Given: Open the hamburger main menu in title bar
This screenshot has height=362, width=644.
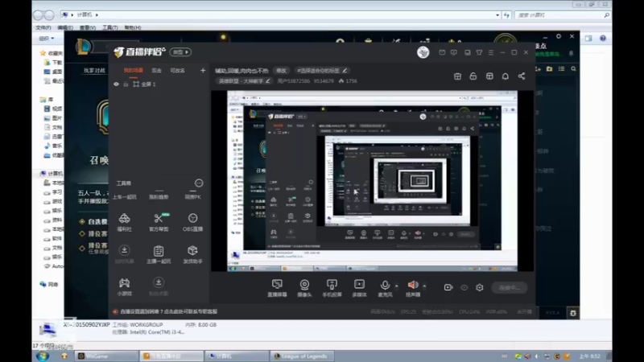Looking at the screenshot, I should (491, 52).
